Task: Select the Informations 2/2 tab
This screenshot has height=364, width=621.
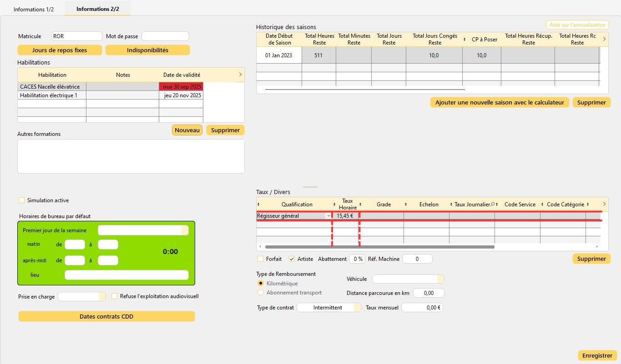Action: coord(98,9)
